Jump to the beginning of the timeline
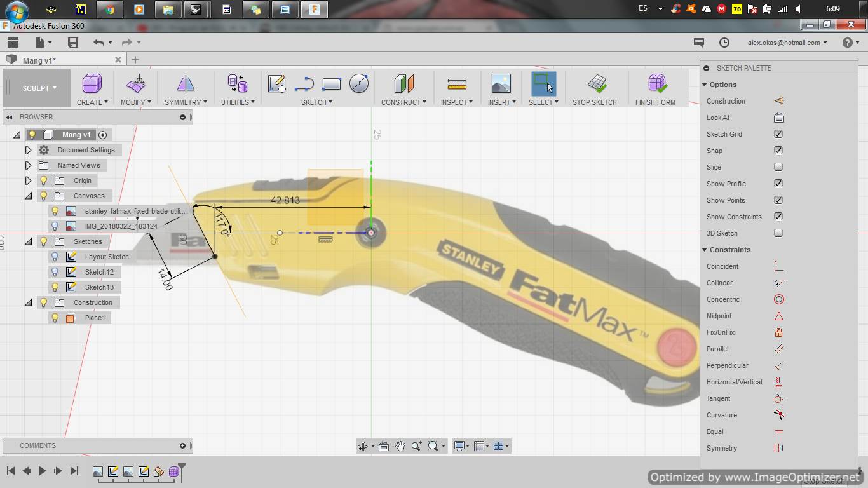This screenshot has width=868, height=488. [x=11, y=471]
